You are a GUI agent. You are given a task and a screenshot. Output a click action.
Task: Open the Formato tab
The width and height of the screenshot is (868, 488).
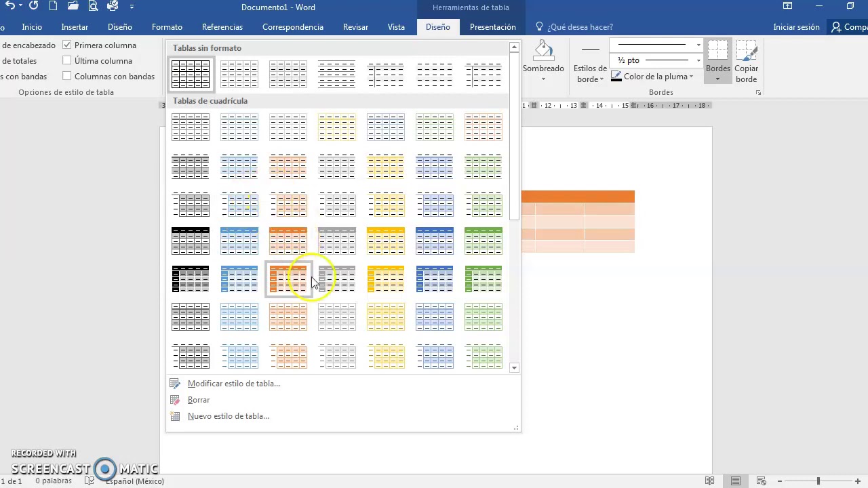click(x=167, y=27)
